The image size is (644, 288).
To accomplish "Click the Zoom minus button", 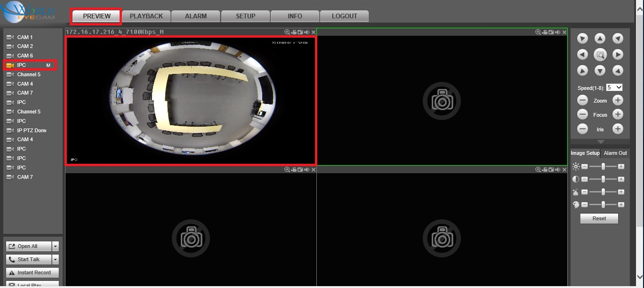I will pyautogui.click(x=583, y=100).
